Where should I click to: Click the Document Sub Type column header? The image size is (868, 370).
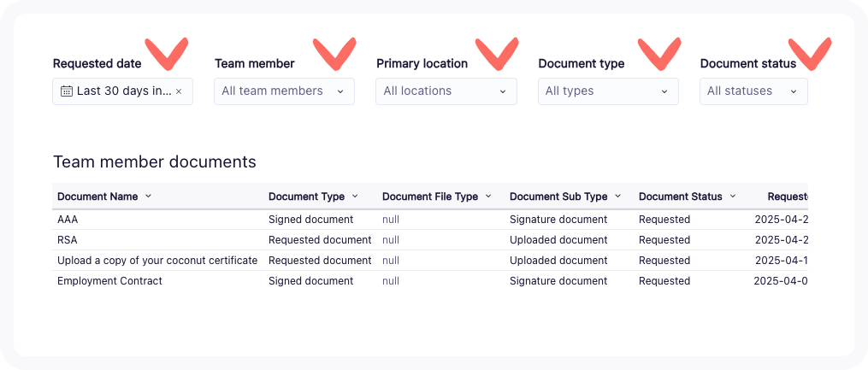point(558,197)
